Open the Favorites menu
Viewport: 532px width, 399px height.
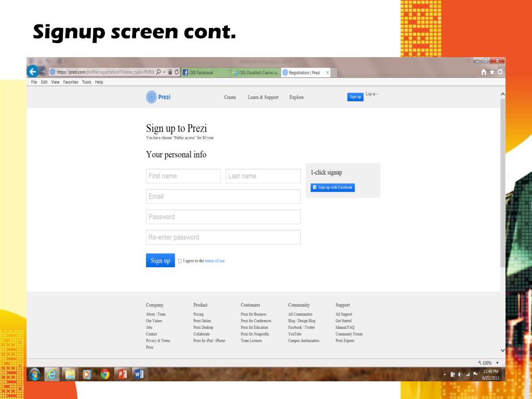71,82
